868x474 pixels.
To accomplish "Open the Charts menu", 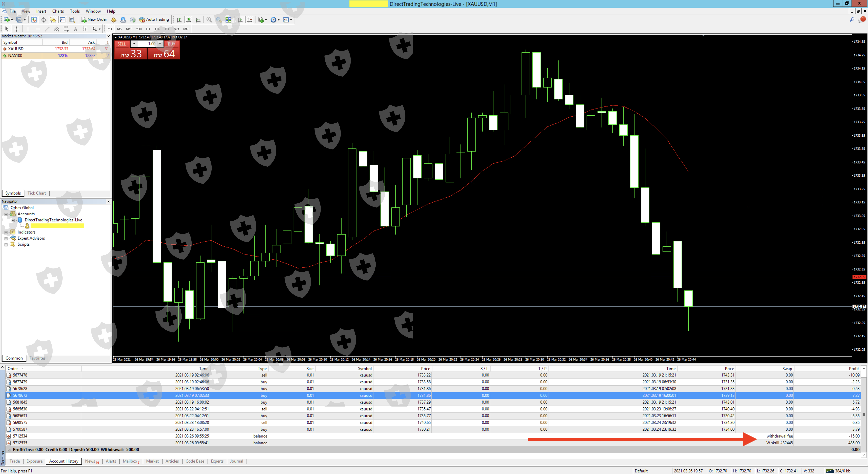I will (58, 11).
